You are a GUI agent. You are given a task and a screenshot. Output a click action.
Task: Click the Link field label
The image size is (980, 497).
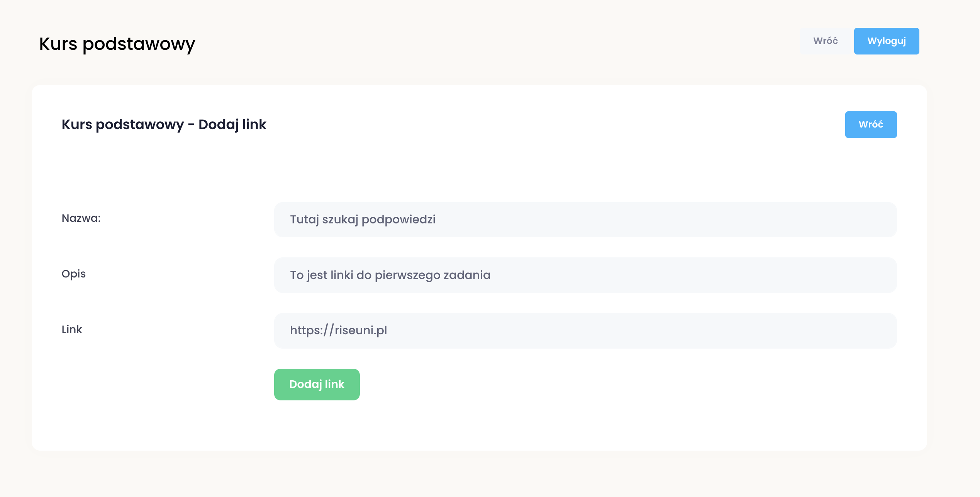point(72,330)
